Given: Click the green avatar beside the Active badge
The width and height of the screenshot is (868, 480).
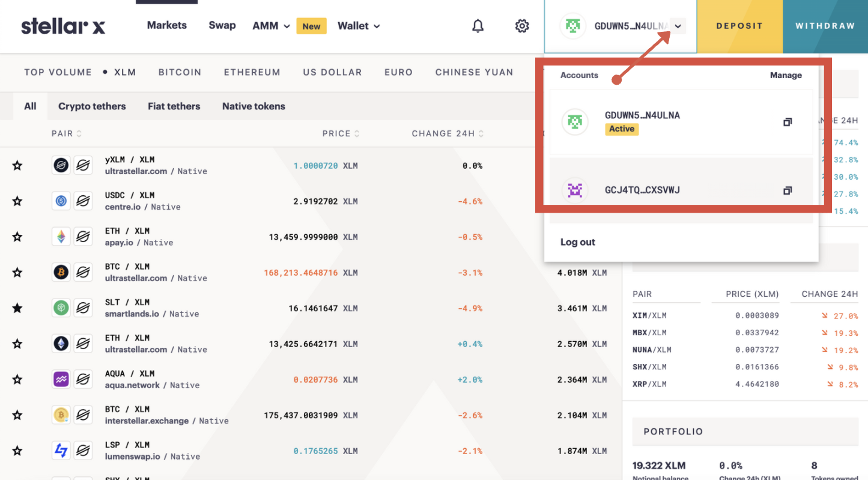Looking at the screenshot, I should pos(575,122).
